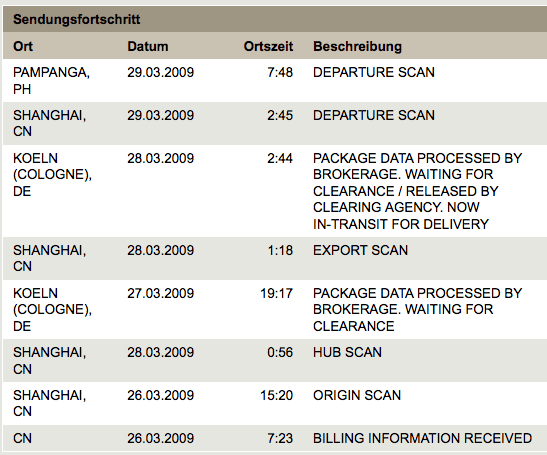547x455 pixels.
Task: Select the Beschreibung column header
Action: pyautogui.click(x=357, y=46)
